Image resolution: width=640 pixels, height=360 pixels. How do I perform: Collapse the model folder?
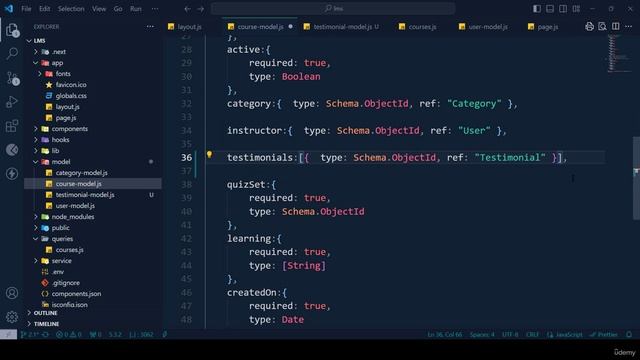click(x=36, y=162)
